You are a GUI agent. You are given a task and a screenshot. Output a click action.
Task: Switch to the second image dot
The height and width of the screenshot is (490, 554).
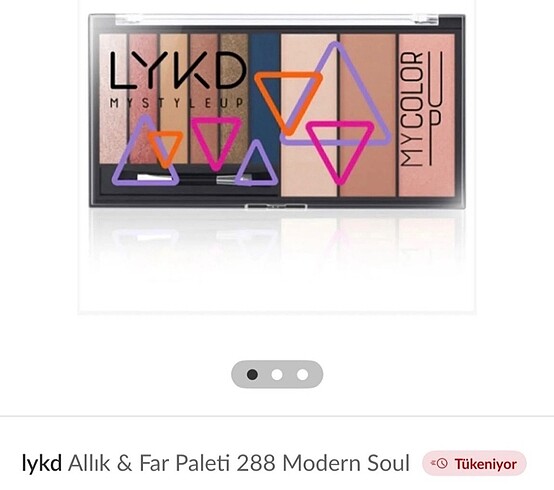point(277,374)
